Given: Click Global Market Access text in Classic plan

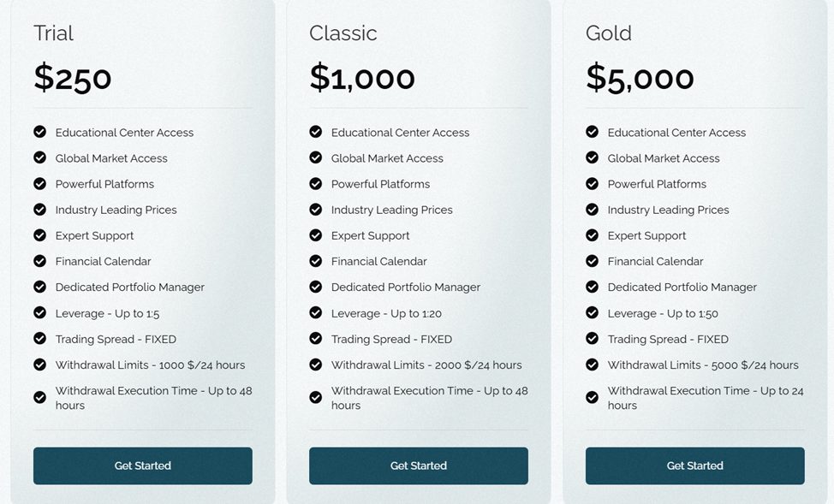Looking at the screenshot, I should pos(387,158).
